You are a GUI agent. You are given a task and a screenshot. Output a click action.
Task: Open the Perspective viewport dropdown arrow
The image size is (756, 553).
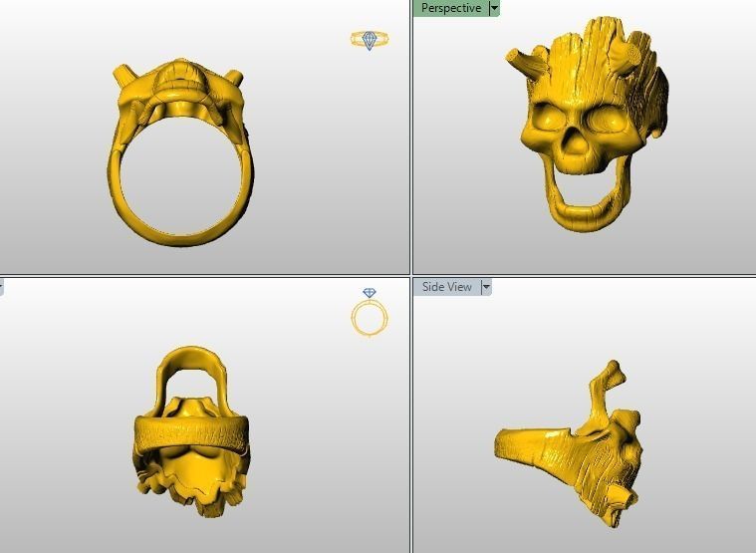(494, 8)
